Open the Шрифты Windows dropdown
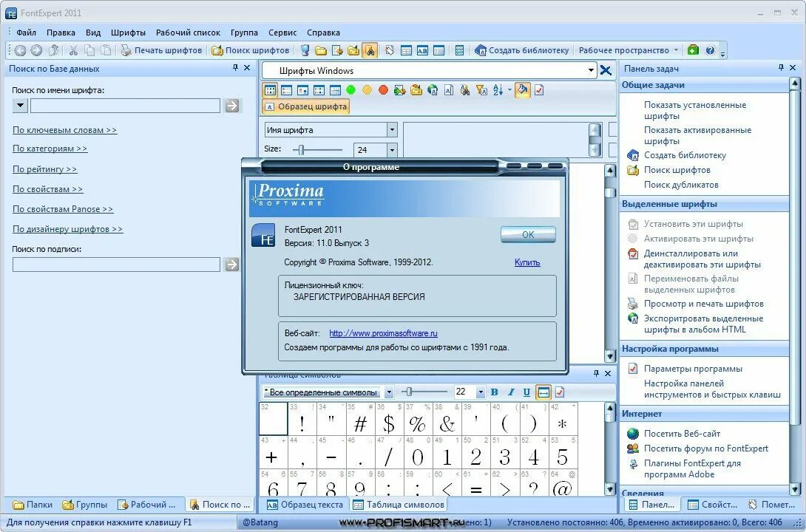 pyautogui.click(x=591, y=71)
